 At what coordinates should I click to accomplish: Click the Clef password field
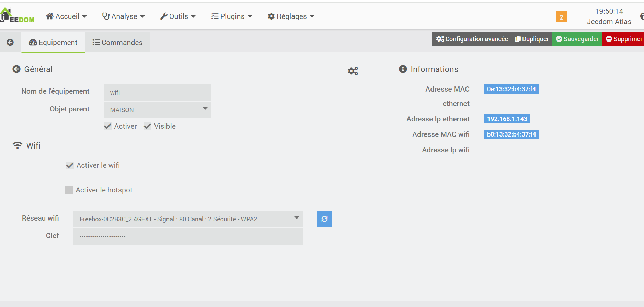[188, 236]
